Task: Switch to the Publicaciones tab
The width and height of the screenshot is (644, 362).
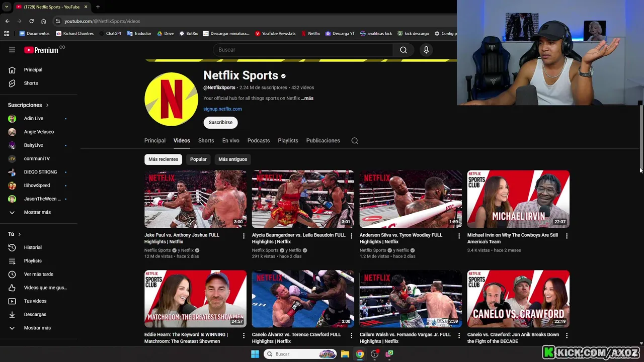Action: tap(323, 141)
